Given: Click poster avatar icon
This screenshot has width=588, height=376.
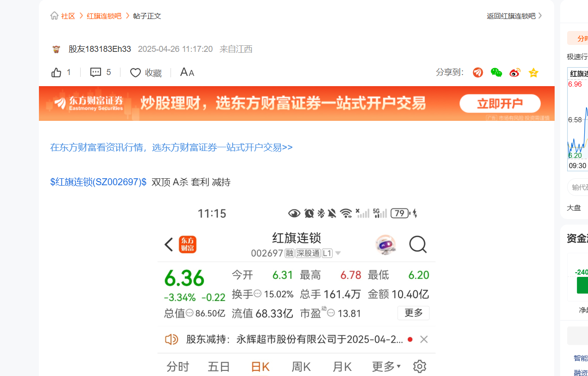Looking at the screenshot, I should [x=57, y=49].
